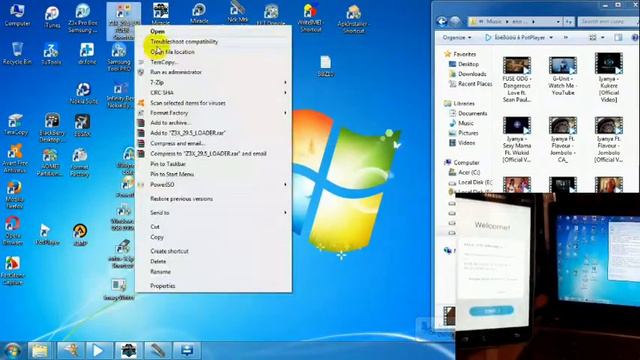
Task: Click the Explorer search box
Action: tap(607, 21)
